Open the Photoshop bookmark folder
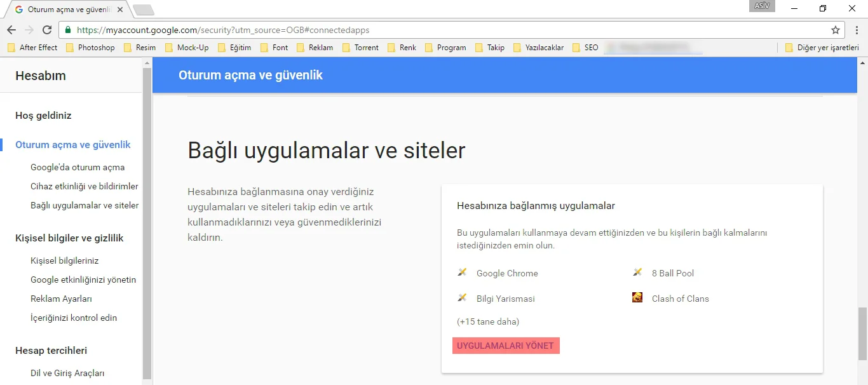 [90, 48]
